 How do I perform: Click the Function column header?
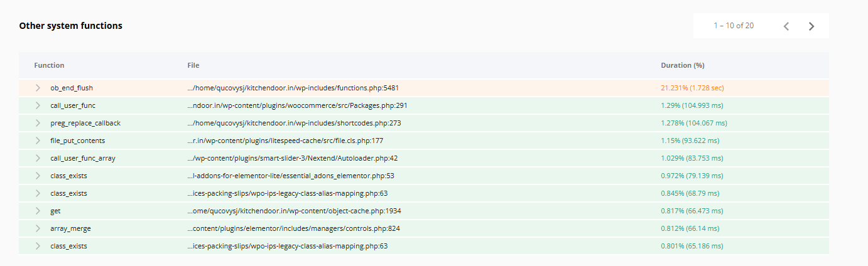[49, 65]
